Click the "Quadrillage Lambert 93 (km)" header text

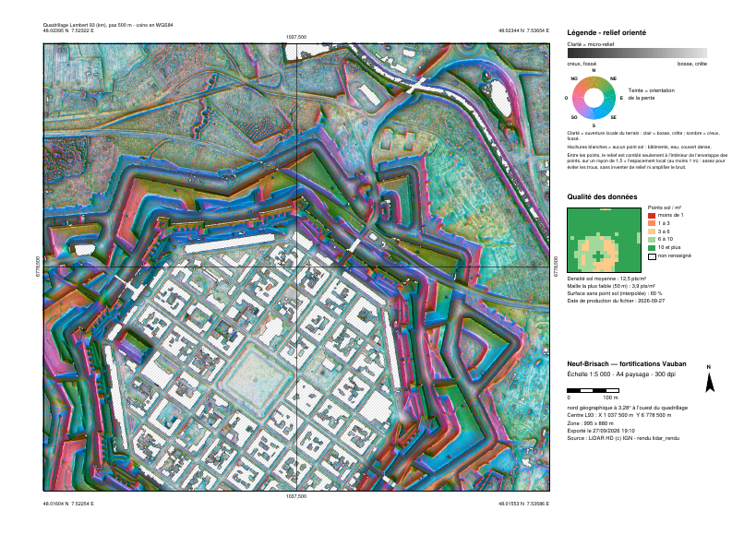108,25
